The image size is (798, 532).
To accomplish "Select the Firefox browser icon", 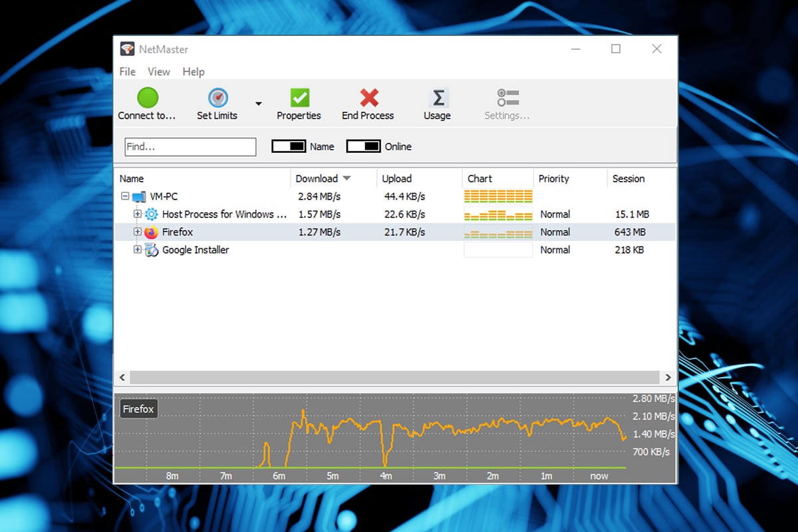I will tap(151, 232).
